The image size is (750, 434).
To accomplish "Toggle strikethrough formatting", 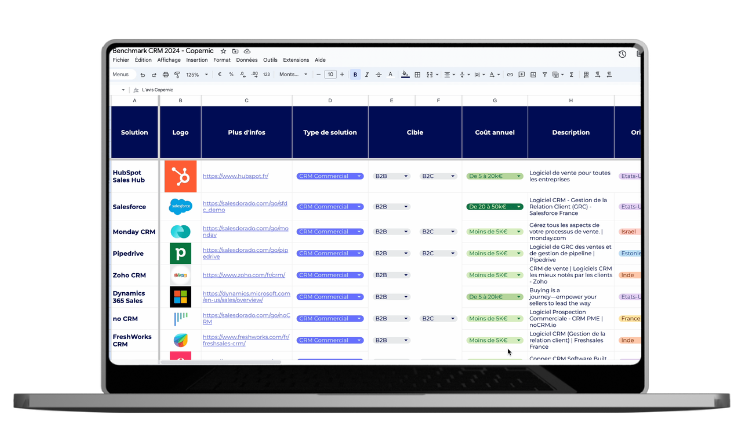I will click(x=378, y=75).
